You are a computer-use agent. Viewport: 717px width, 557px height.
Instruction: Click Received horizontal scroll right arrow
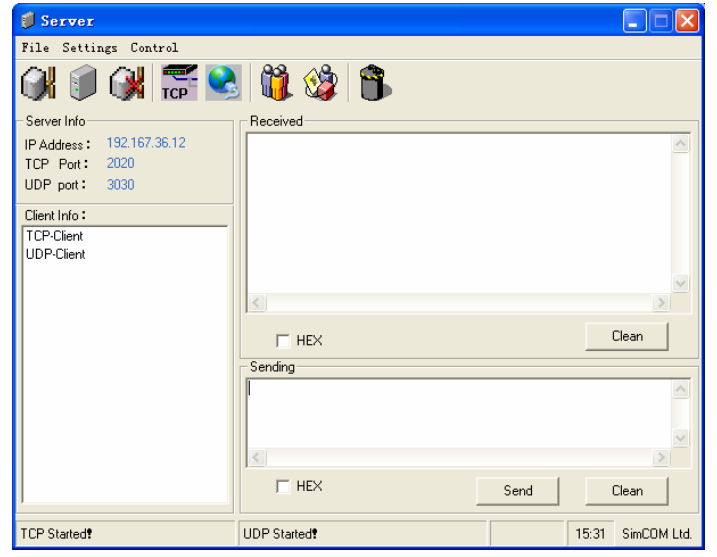click(x=661, y=303)
